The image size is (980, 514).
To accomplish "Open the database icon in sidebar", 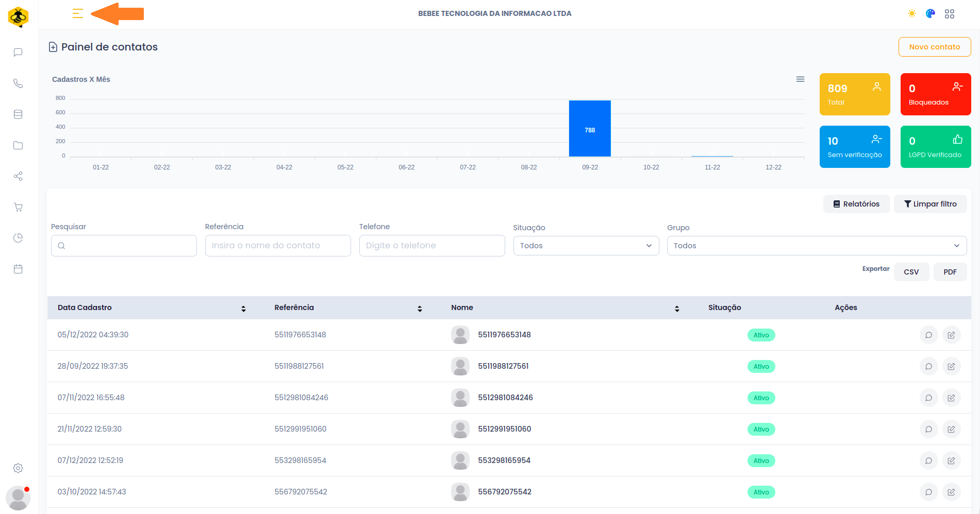I will pyautogui.click(x=18, y=114).
